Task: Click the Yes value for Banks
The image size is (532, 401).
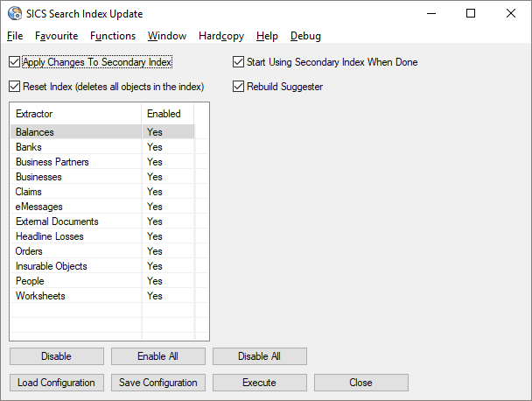Action: point(155,147)
